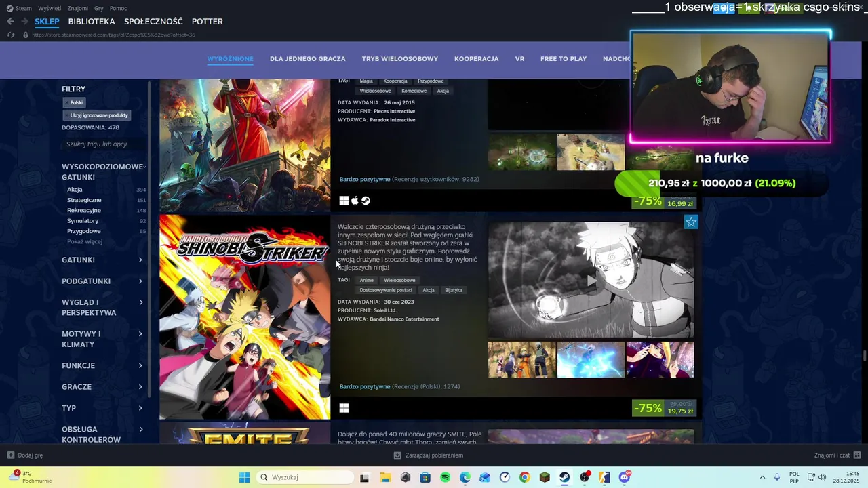Go to the Społeczność section
The image size is (868, 488).
coord(153,22)
